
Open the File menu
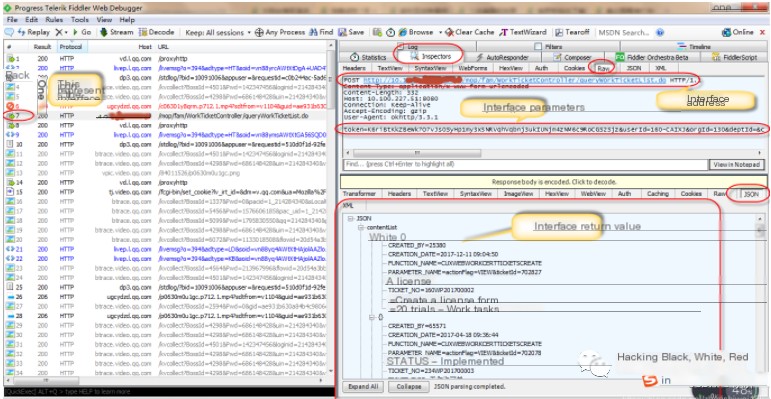[x=12, y=20]
